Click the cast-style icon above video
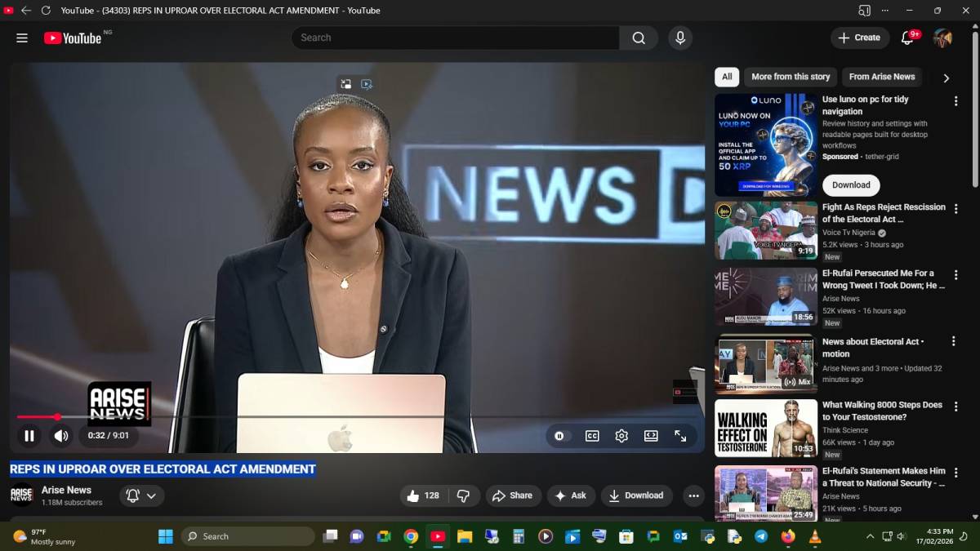 point(367,83)
